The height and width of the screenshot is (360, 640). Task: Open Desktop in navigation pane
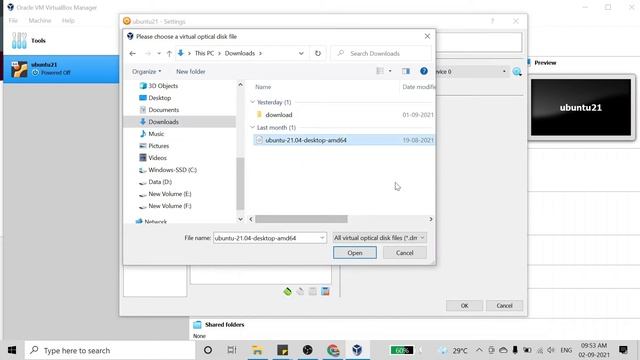click(x=160, y=98)
